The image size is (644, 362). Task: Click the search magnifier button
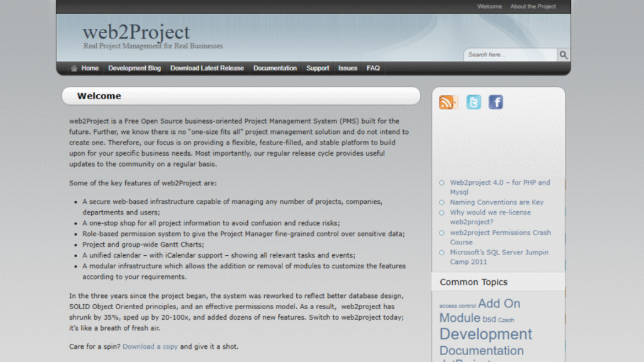pos(563,55)
